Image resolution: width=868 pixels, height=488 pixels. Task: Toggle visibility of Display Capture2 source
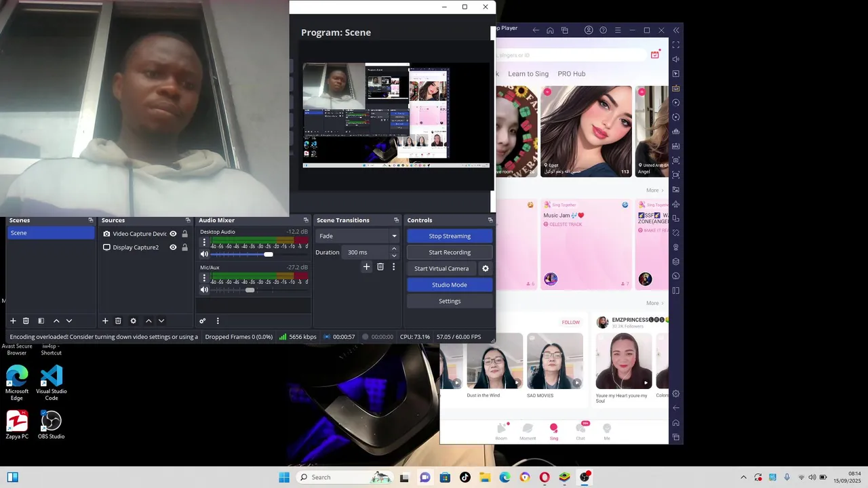173,247
